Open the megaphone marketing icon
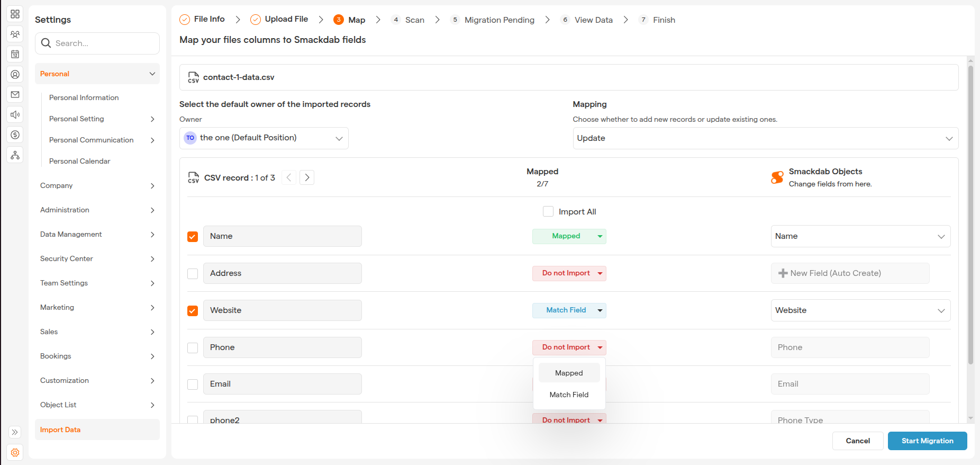The image size is (980, 465). pos(15,115)
